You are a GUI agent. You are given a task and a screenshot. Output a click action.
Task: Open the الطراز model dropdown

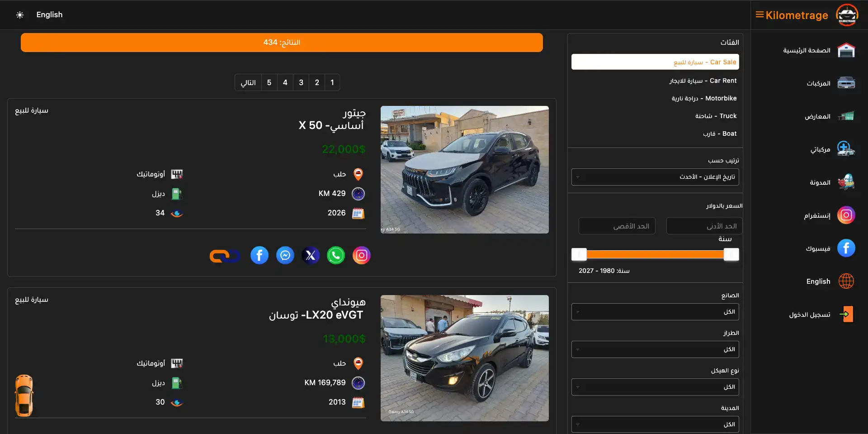click(x=655, y=349)
